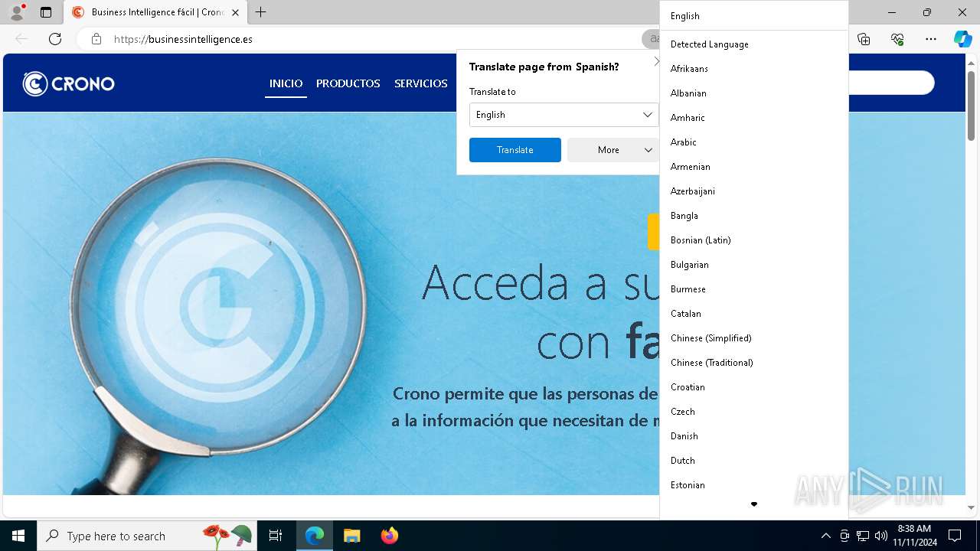The image size is (980, 551).
Task: Open SERVICIOS menu item
Action: click(x=421, y=83)
